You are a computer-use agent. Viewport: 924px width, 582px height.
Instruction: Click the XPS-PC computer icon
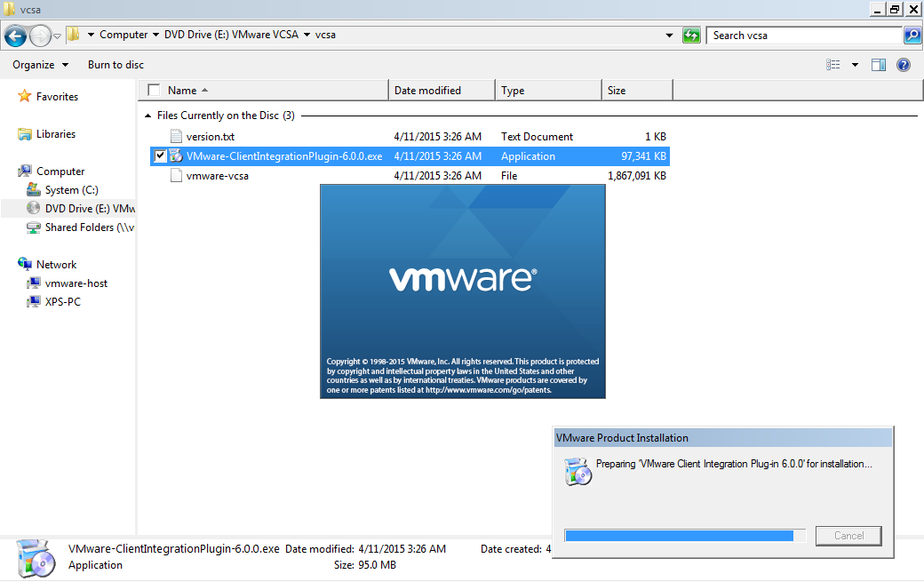[x=34, y=302]
